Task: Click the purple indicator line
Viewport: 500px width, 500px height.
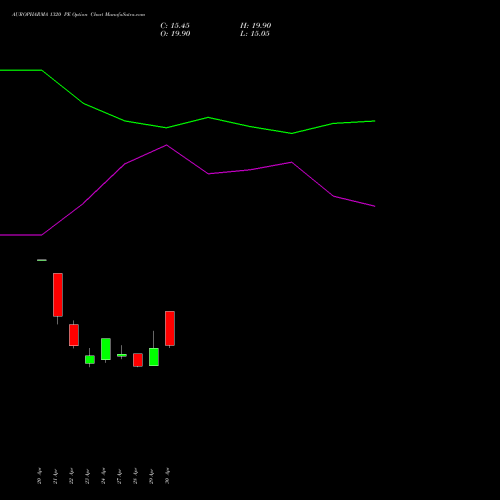Action: (208, 174)
